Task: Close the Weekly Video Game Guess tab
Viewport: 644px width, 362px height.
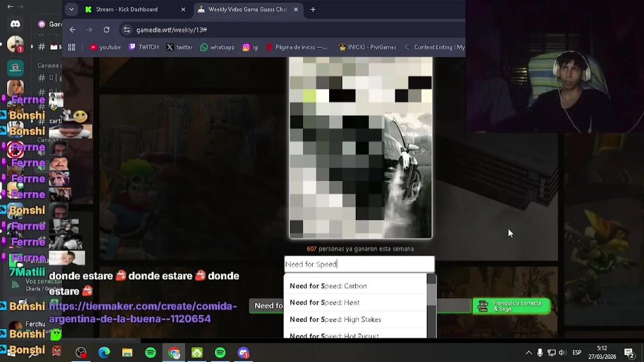Action: point(296,9)
